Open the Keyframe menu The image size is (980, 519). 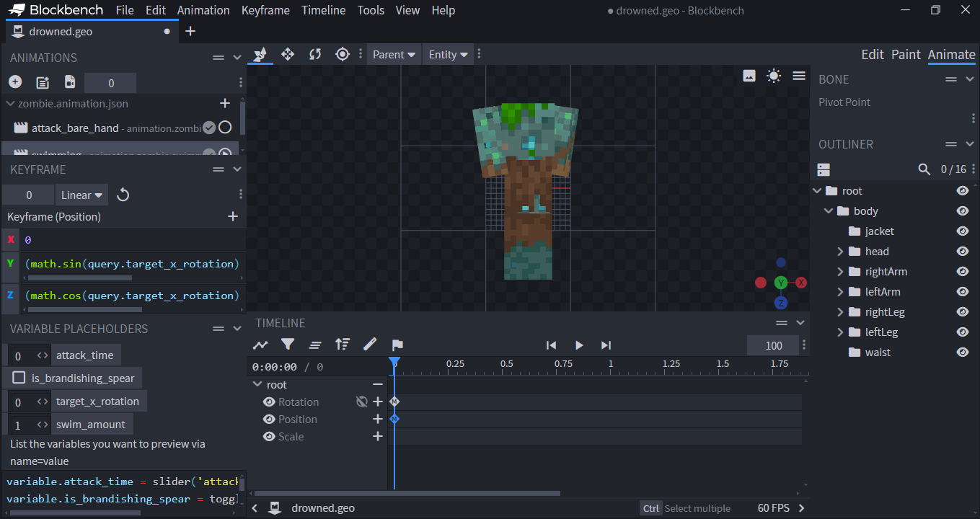pos(265,10)
